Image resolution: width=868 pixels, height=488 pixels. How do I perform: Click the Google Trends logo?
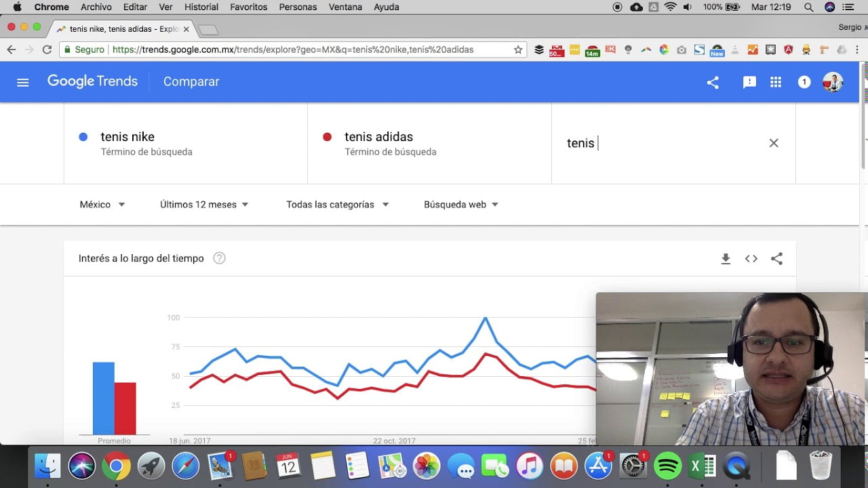(x=92, y=81)
